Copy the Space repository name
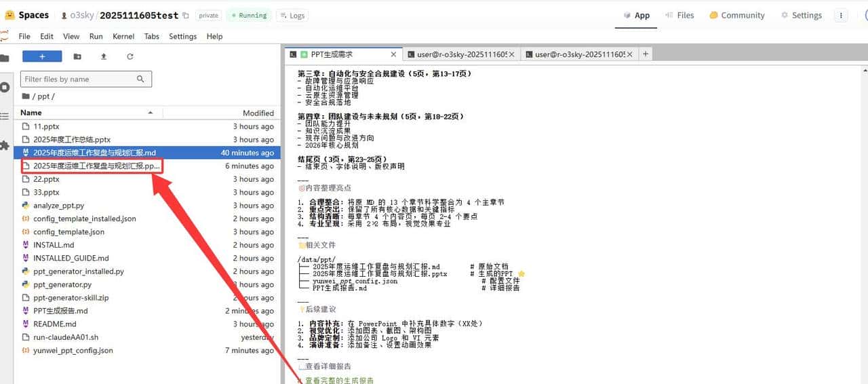The image size is (868, 384). (186, 16)
